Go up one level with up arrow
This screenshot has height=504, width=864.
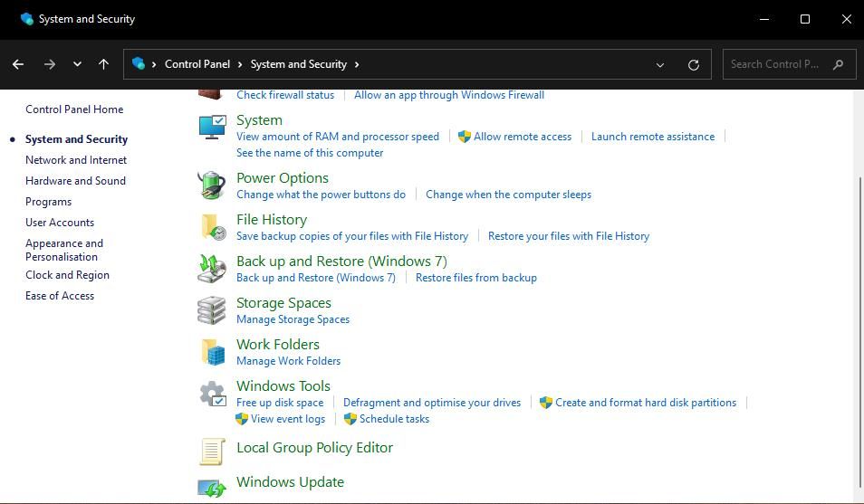103,64
